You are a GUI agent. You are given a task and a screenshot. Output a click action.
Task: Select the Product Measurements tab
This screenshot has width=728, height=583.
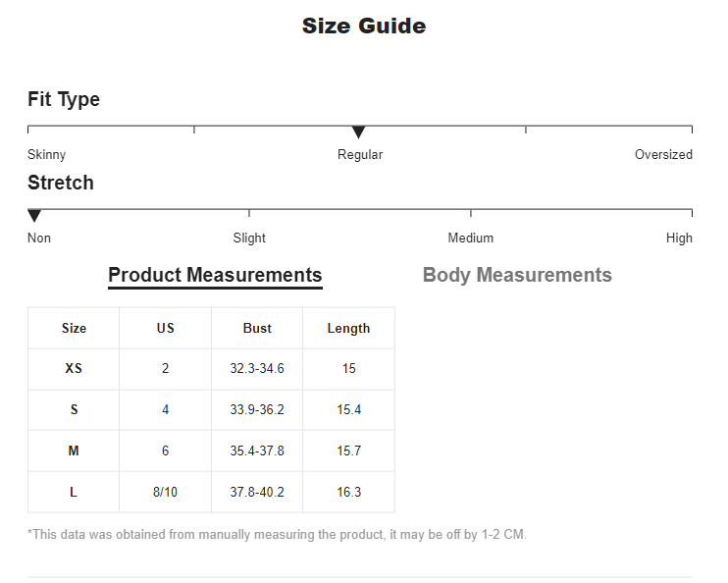(x=215, y=275)
